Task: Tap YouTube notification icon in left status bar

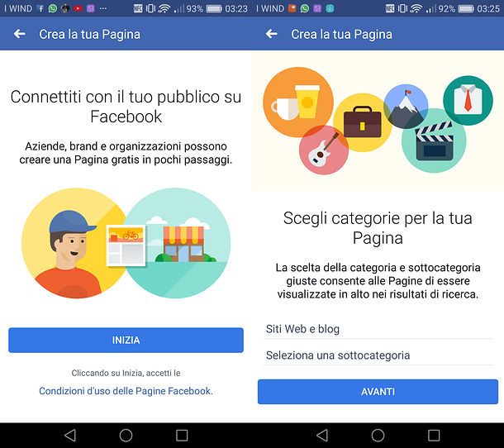Action: coord(78,8)
